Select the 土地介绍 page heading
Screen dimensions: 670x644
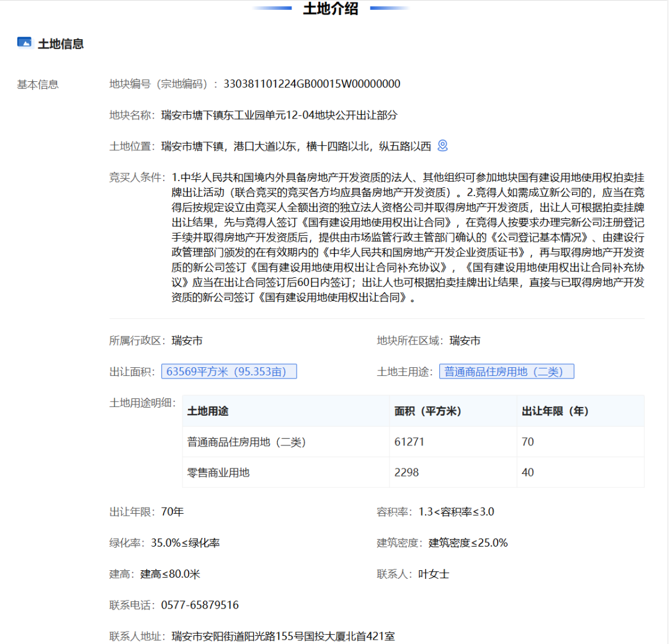click(x=330, y=9)
